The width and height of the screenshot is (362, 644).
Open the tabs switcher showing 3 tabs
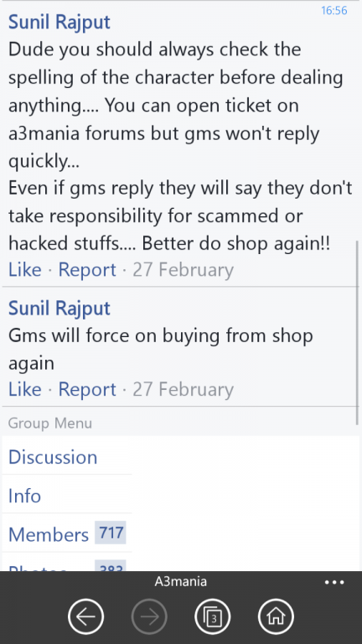(x=213, y=616)
